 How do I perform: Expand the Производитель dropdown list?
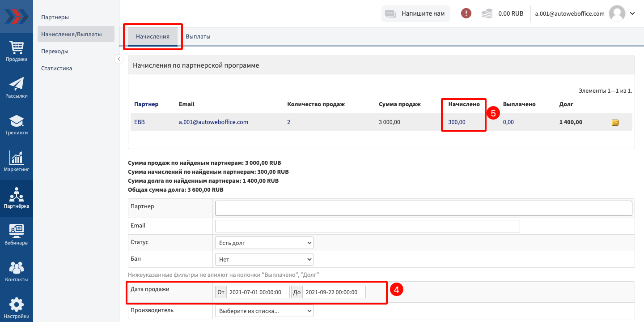pos(264,311)
